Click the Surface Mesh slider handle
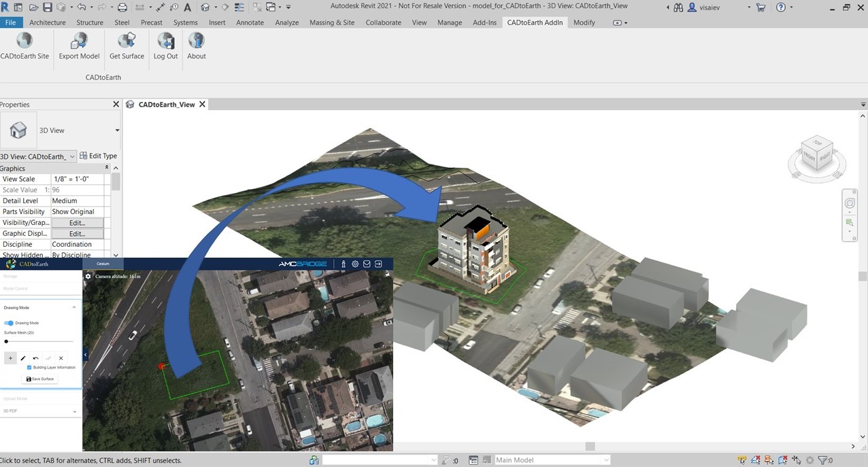This screenshot has height=467, width=868. point(6,341)
